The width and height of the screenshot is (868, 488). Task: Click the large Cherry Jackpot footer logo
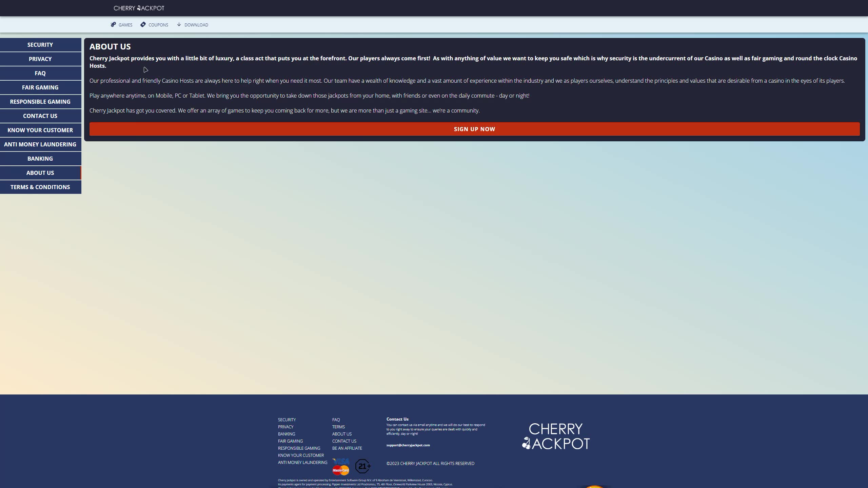point(556,436)
